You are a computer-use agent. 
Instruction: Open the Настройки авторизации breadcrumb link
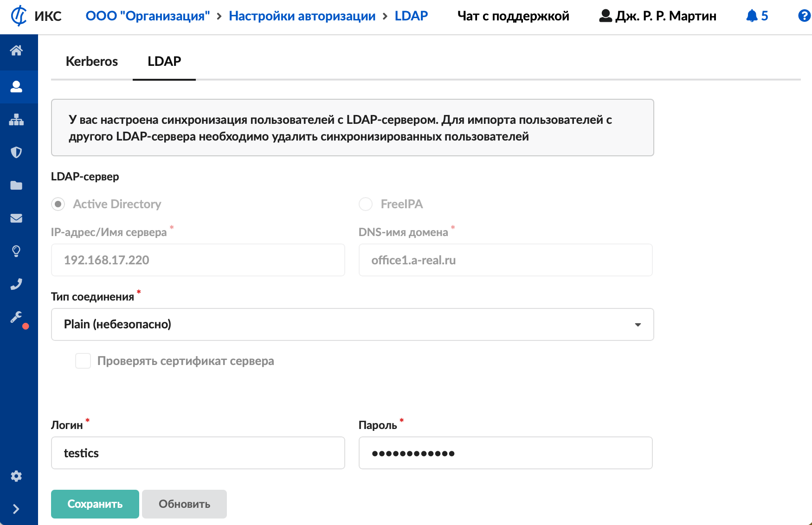click(x=302, y=16)
